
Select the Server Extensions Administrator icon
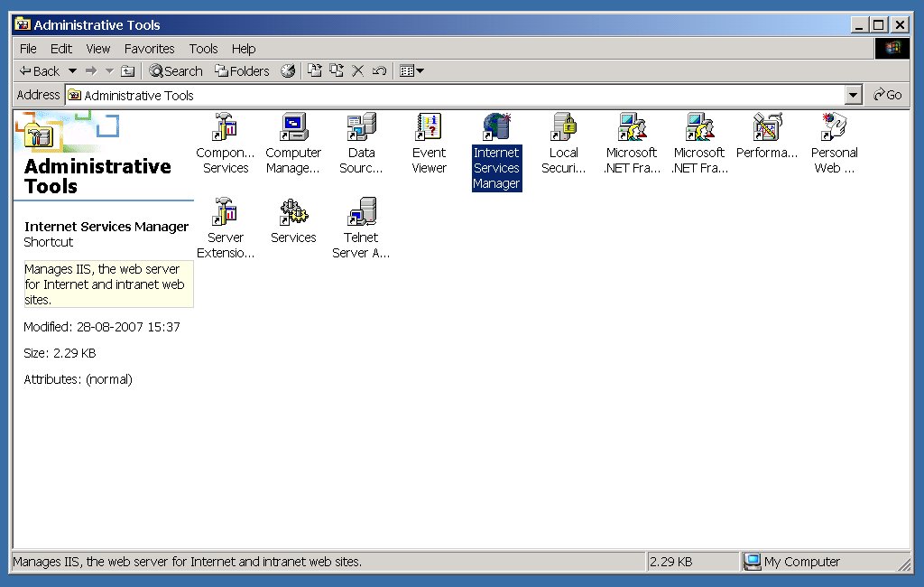pyautogui.click(x=225, y=228)
